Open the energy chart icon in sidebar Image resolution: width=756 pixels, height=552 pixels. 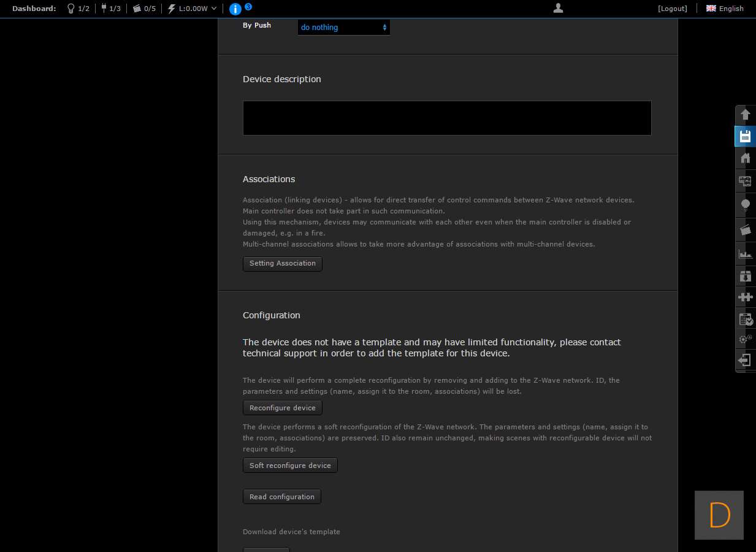point(745,253)
